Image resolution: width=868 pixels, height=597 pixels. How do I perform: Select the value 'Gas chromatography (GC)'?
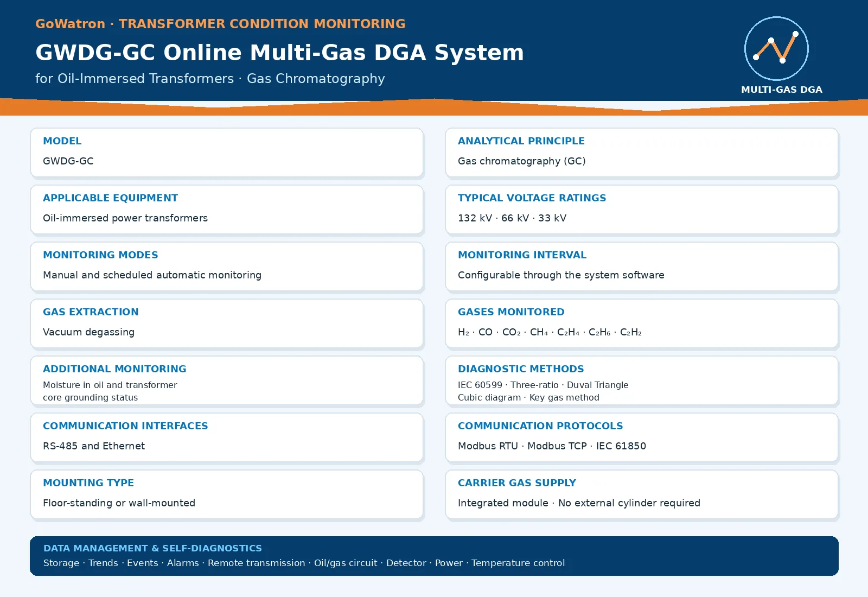522,161
